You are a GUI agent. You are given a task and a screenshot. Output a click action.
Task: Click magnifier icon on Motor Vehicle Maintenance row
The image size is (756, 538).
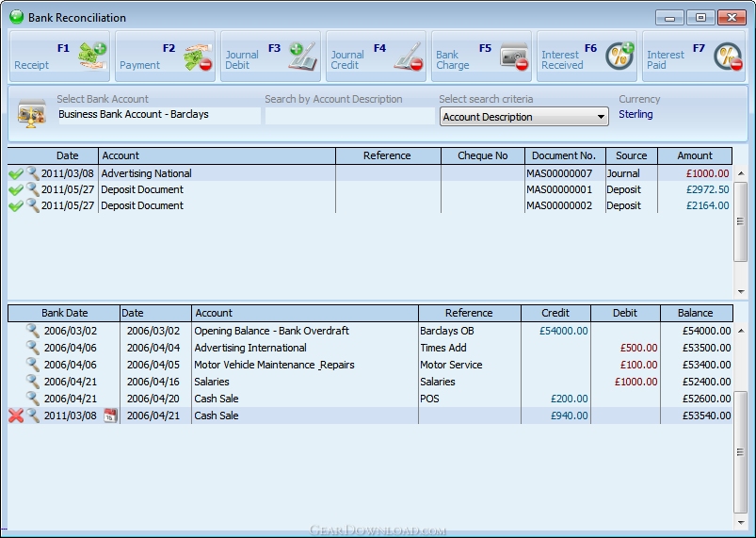[32, 365]
